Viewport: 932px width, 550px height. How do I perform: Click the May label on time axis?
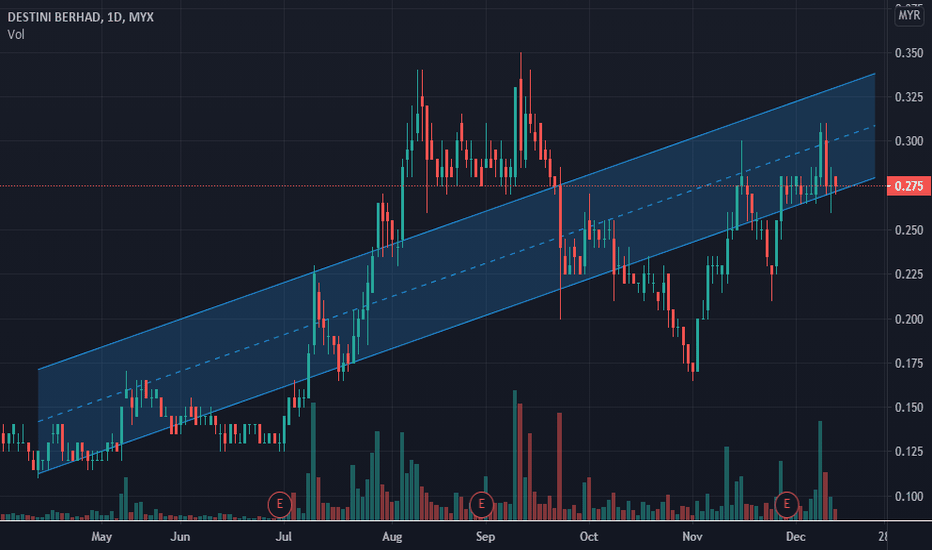click(x=102, y=537)
